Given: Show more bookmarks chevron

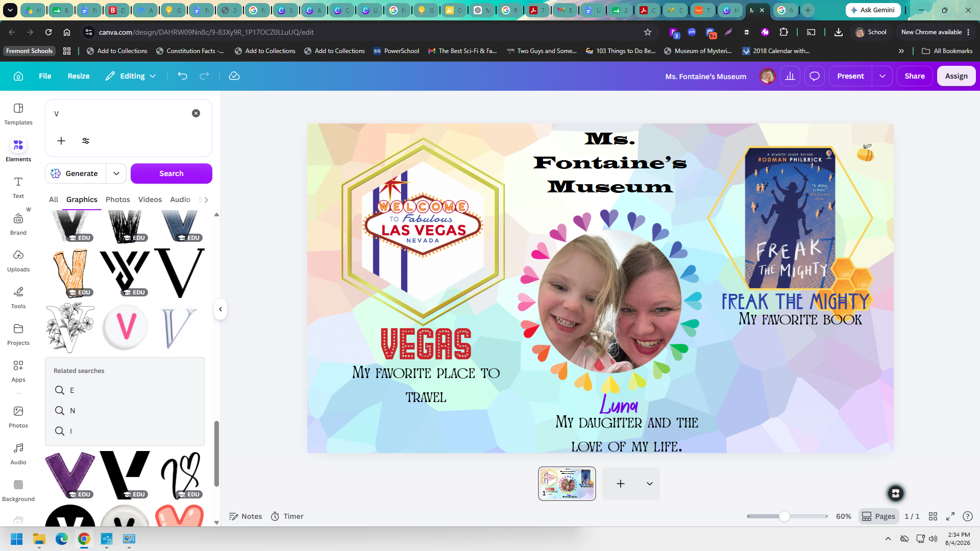Looking at the screenshot, I should pos(901,51).
